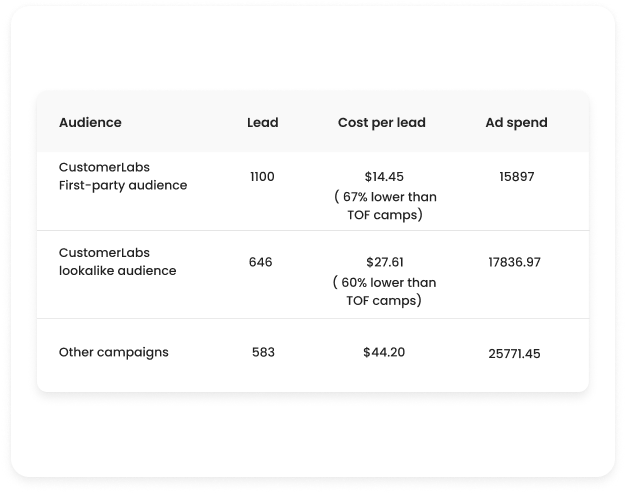Image resolution: width=626 pixels, height=493 pixels.
Task: Click the 17836.97 ad spend value
Action: coord(515,262)
